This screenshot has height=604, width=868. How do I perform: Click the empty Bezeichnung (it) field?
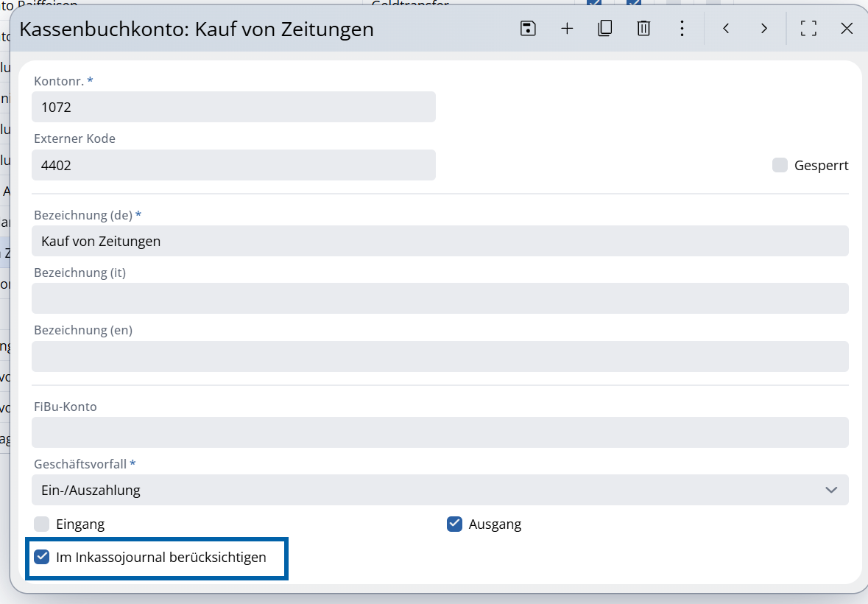(440, 298)
